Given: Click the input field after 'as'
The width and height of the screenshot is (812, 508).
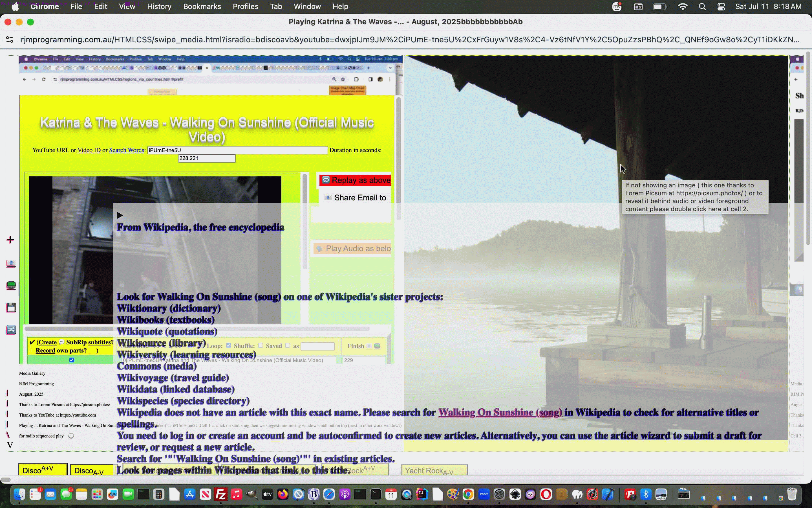Looking at the screenshot, I should 317,346.
